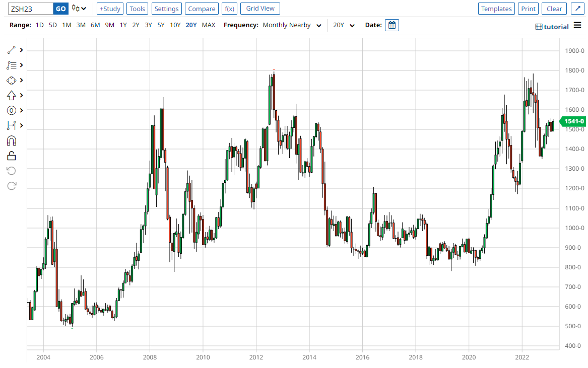Click the +Study button
This screenshot has width=588, height=368.
click(110, 9)
